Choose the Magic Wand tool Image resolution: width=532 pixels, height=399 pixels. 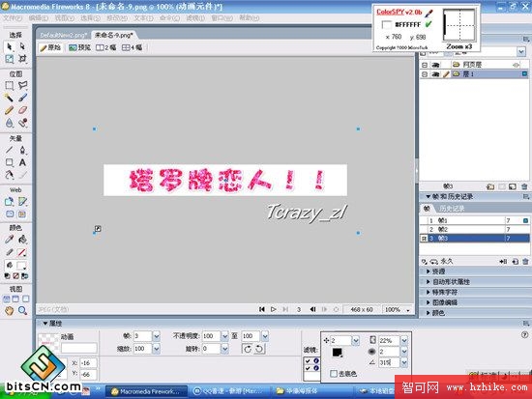[x=9, y=98]
